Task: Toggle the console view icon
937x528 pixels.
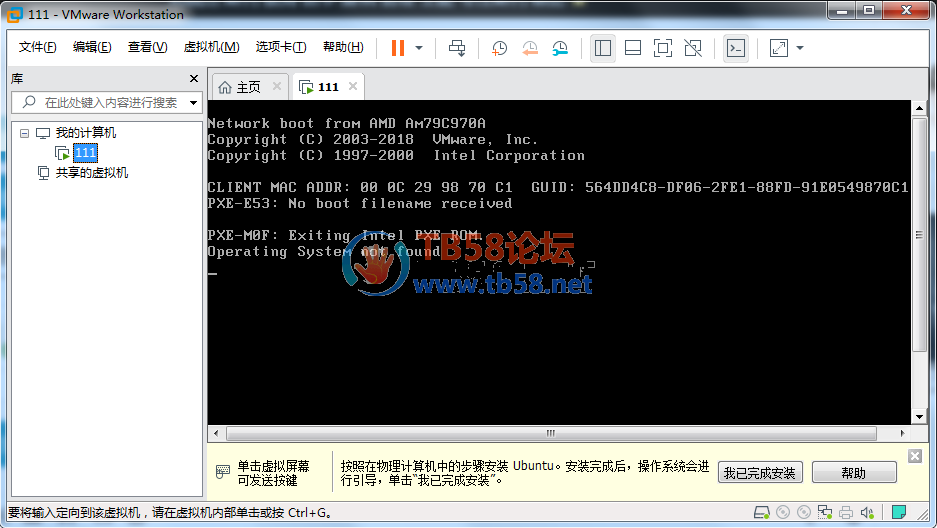Action: pos(736,48)
